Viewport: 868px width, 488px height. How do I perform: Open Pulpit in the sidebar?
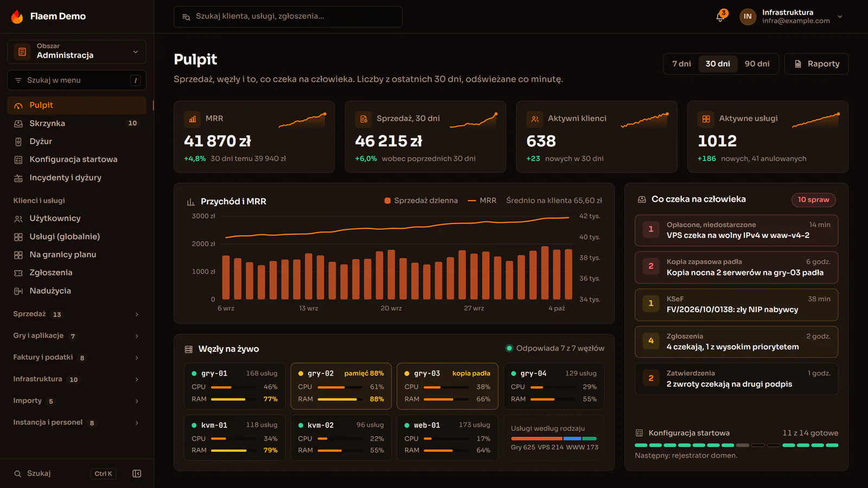(76, 105)
